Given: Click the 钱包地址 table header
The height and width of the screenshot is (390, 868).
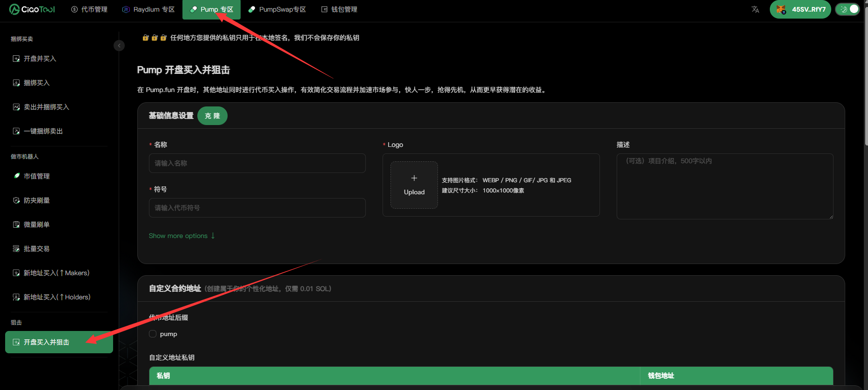Looking at the screenshot, I should click(x=737, y=376).
